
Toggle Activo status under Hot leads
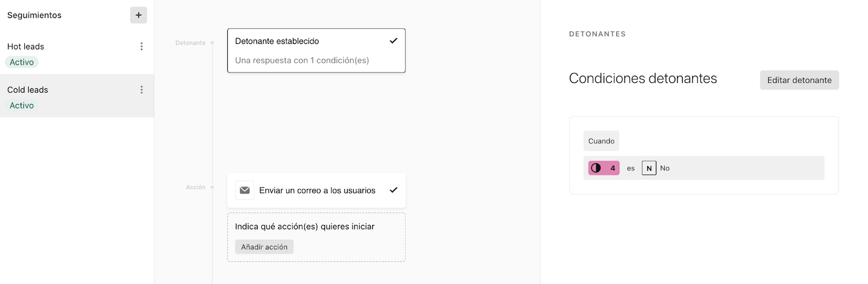coord(22,62)
